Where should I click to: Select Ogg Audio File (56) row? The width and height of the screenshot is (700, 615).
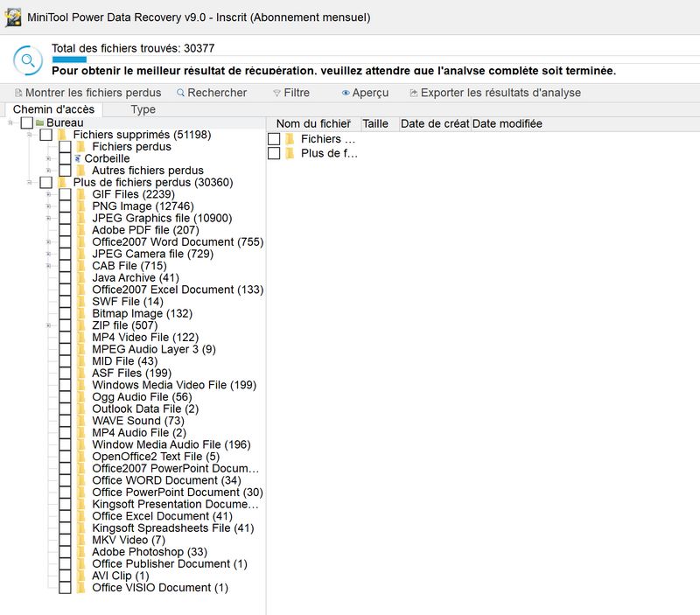tap(142, 397)
